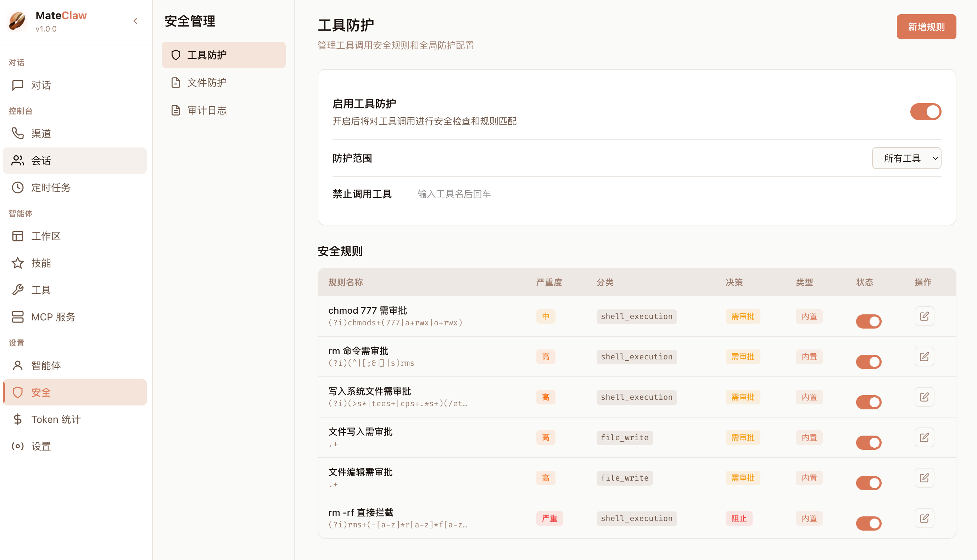Open MCP 服务 services
977x560 pixels.
click(54, 317)
